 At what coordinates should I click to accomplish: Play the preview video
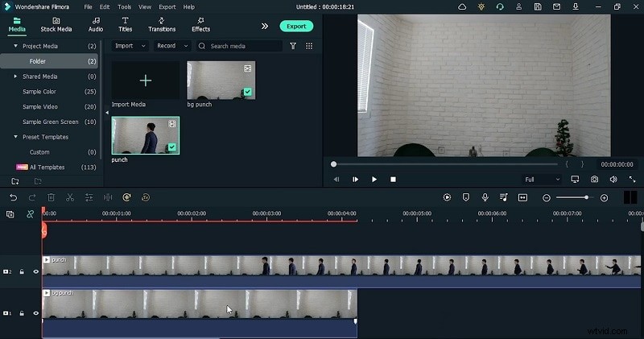pos(374,180)
